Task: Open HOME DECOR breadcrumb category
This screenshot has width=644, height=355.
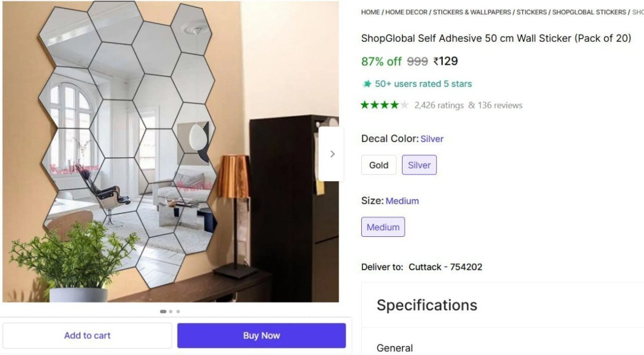Action: pos(406,12)
